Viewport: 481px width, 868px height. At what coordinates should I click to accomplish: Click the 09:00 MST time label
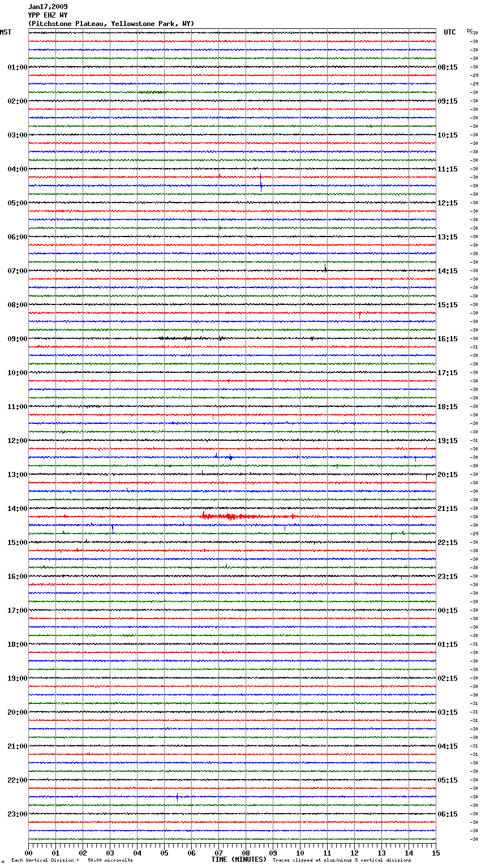point(18,339)
